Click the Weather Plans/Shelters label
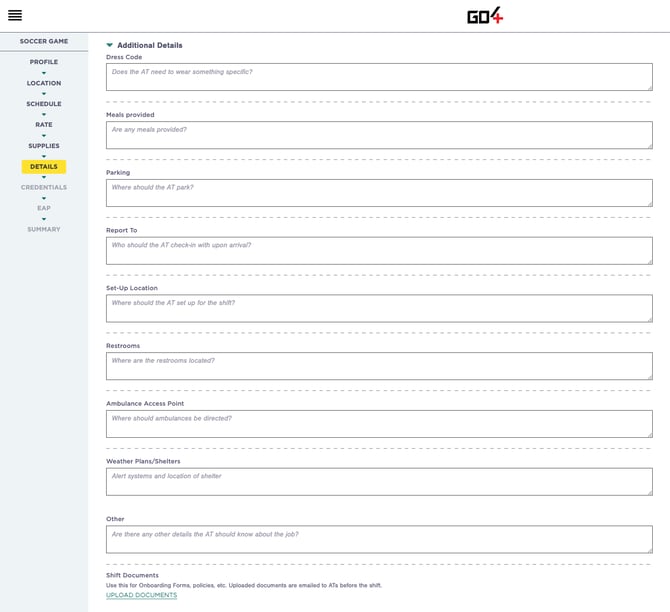 (143, 461)
